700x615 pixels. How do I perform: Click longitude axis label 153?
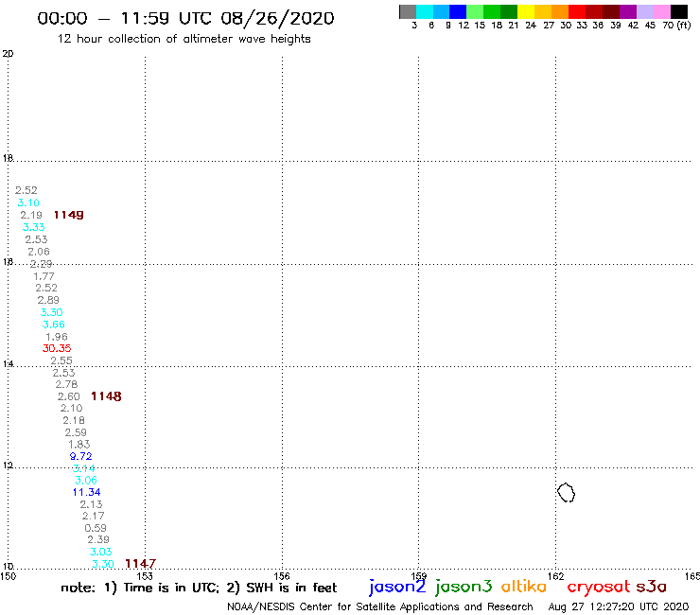tap(145, 576)
